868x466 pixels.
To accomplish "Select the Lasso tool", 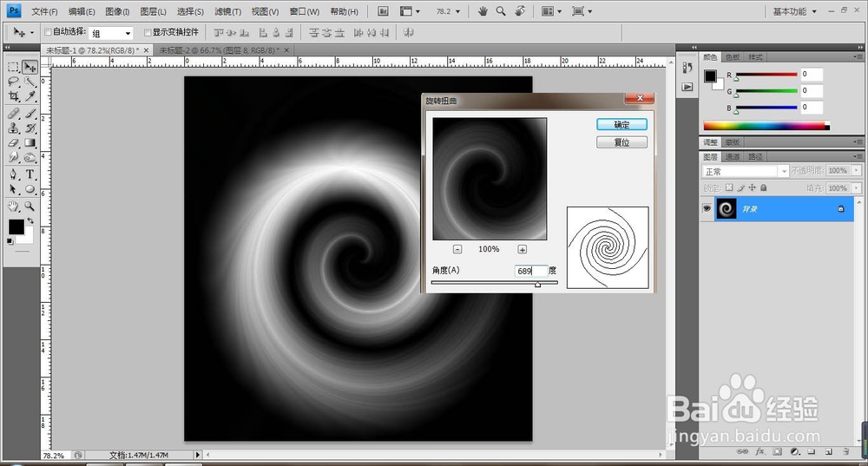I will 13,82.
